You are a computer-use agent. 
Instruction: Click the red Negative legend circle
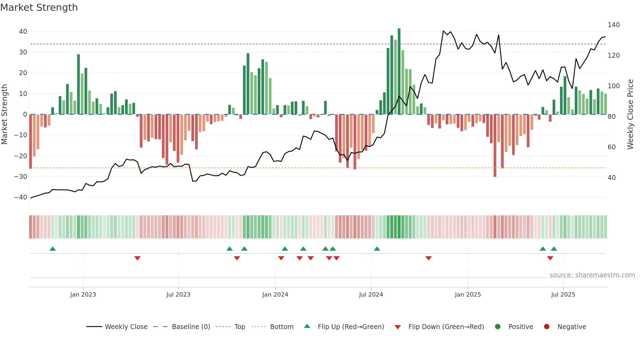tap(547, 327)
